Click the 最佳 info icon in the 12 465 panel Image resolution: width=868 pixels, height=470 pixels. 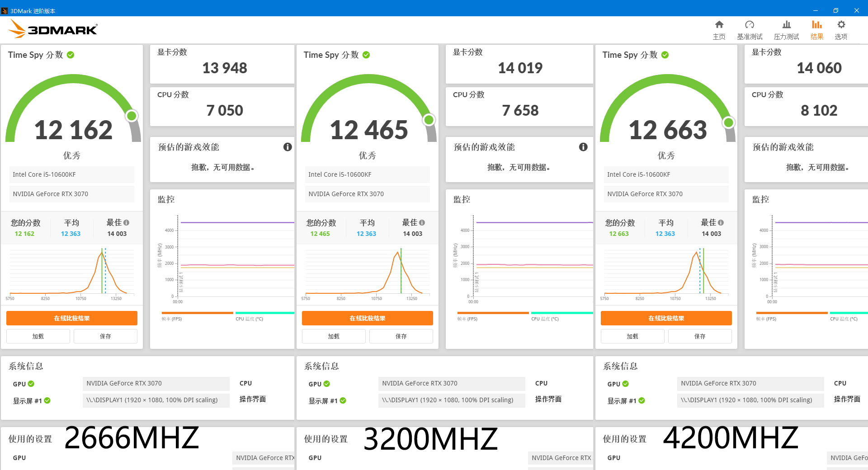click(x=422, y=222)
